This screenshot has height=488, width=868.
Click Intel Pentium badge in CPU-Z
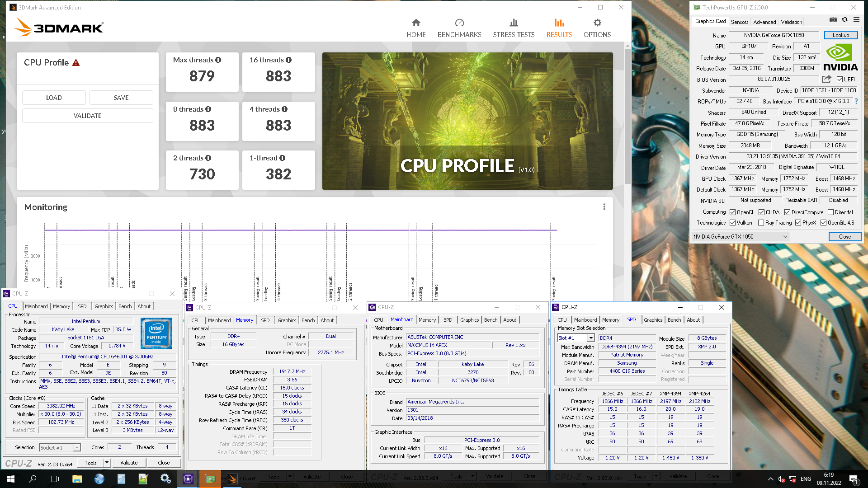(156, 333)
